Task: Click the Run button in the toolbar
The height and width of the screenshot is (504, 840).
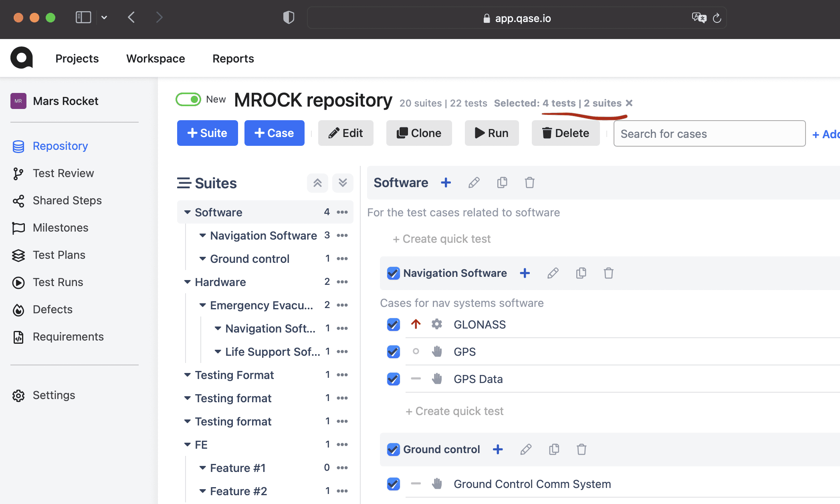Action: click(492, 133)
